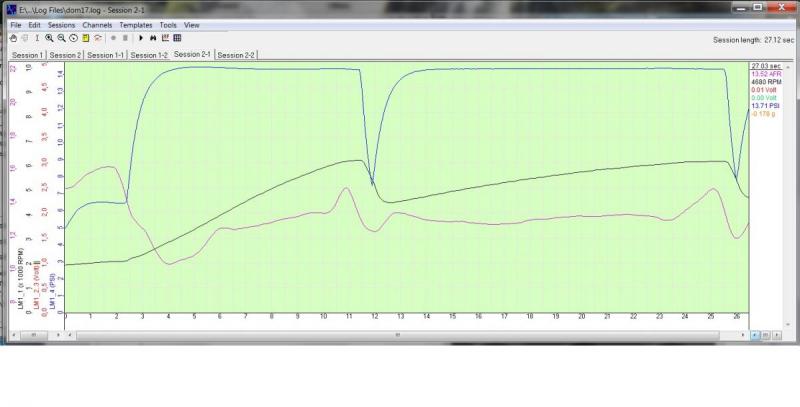Click the yellow notes icon
800x407 pixels.
pyautogui.click(x=86, y=38)
